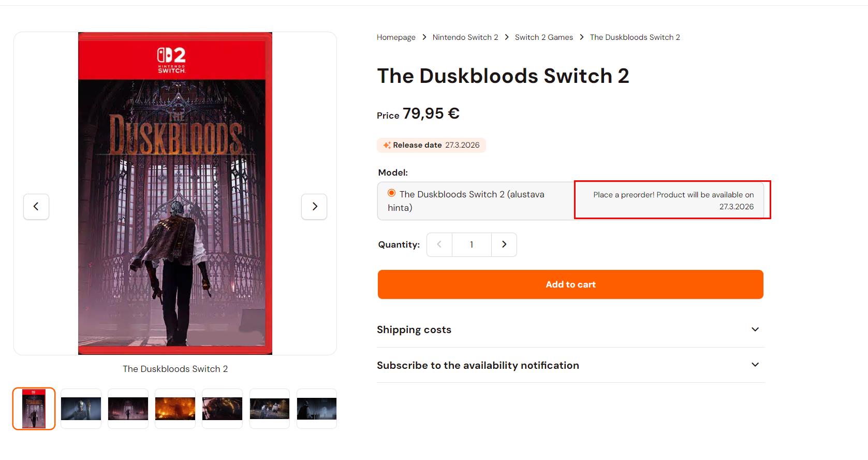The image size is (868, 460).
Task: Select the third screenshot thumbnail
Action: tap(128, 409)
